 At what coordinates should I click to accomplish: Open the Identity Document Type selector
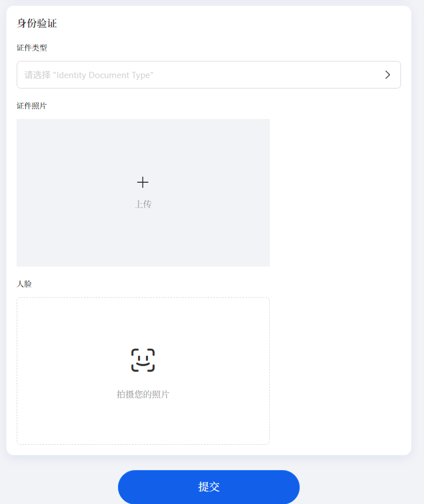[x=209, y=75]
